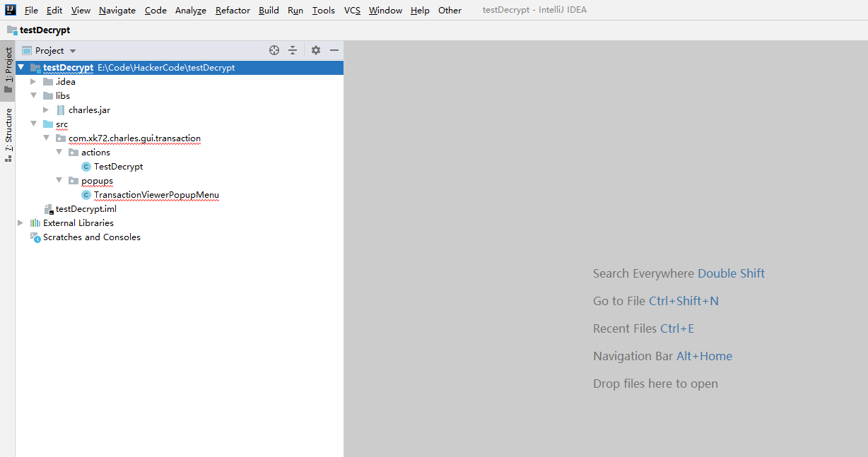Image resolution: width=868 pixels, height=457 pixels.
Task: Click the collapse all icon in Project panel
Action: pyautogui.click(x=293, y=50)
